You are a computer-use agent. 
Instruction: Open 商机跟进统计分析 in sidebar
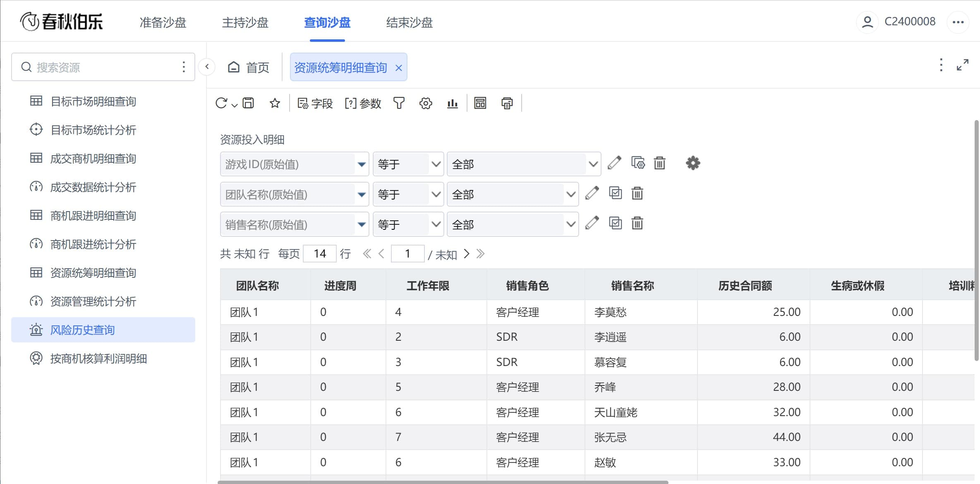103,244
